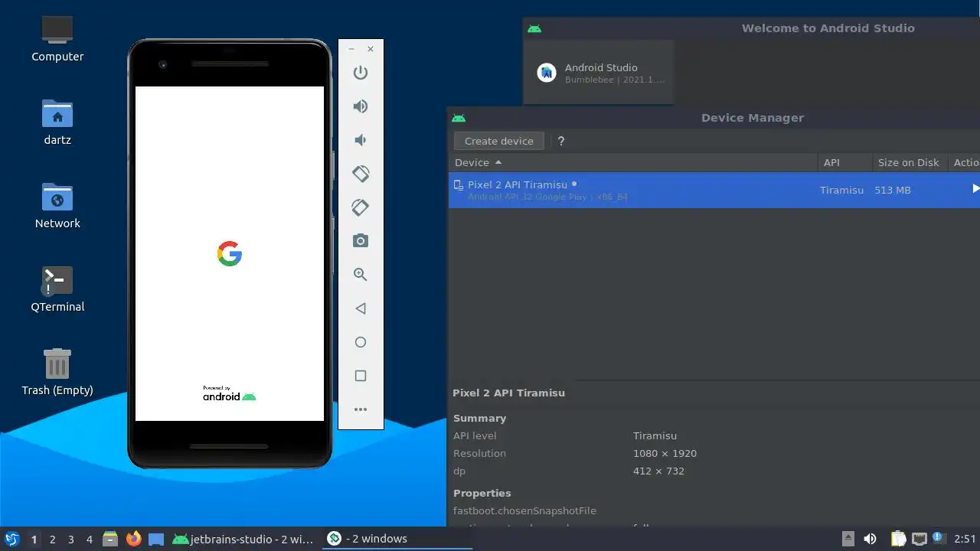Open removable media eject tray icon

(848, 539)
